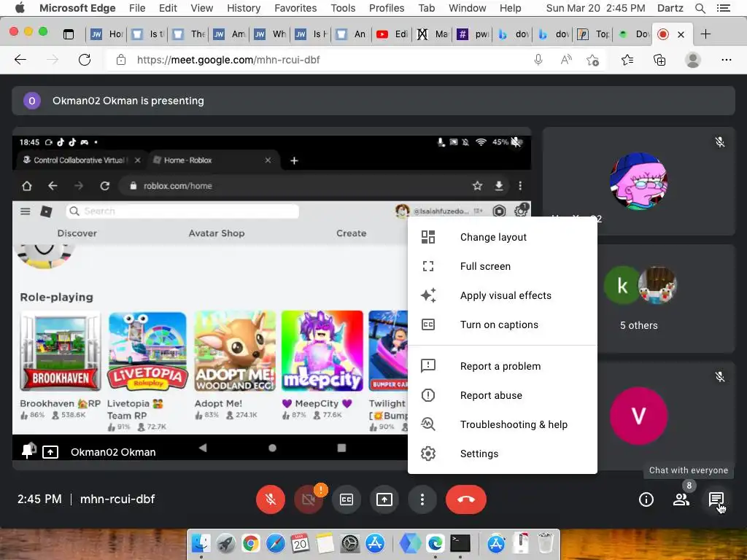Viewport: 747px width, 560px height.
Task: Click Turn on captions menu entry
Action: [x=502, y=324]
